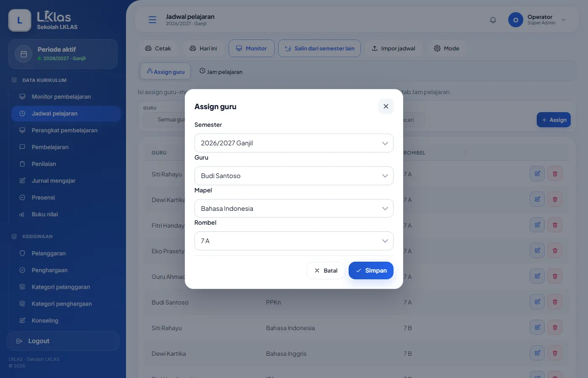Delete the Fitri Handayani 7 A row
The image size is (588, 378).
coord(555,225)
